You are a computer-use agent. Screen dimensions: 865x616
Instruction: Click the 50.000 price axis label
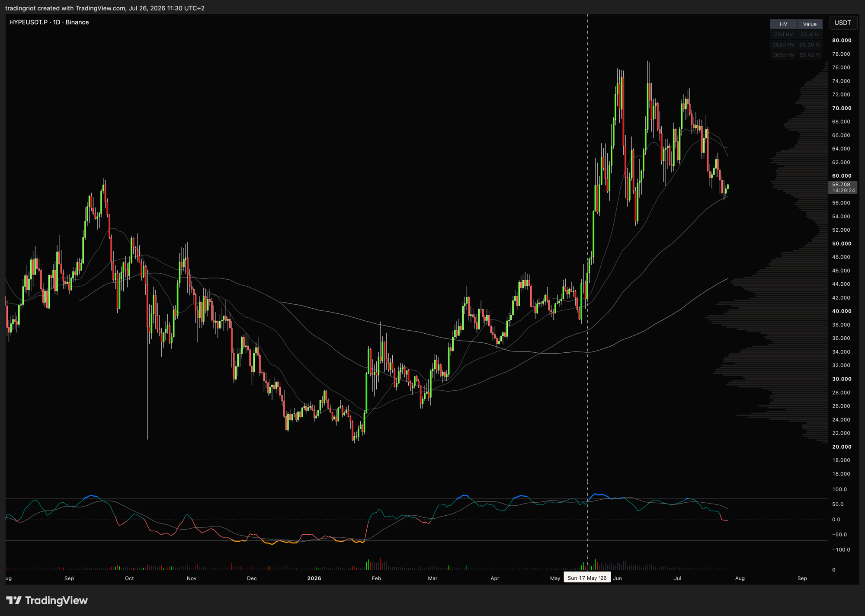[x=842, y=244]
